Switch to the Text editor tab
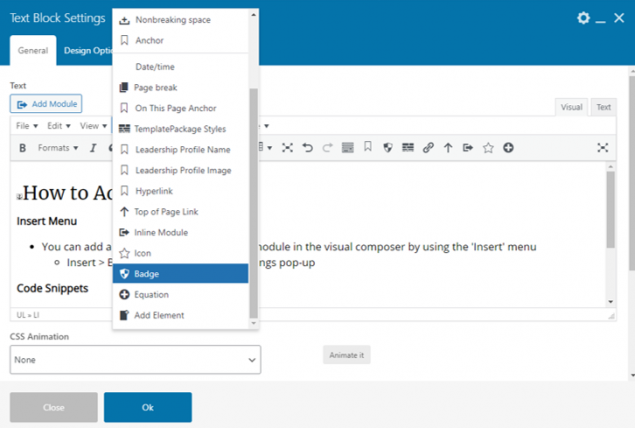Image resolution: width=635 pixels, height=428 pixels. tap(603, 107)
